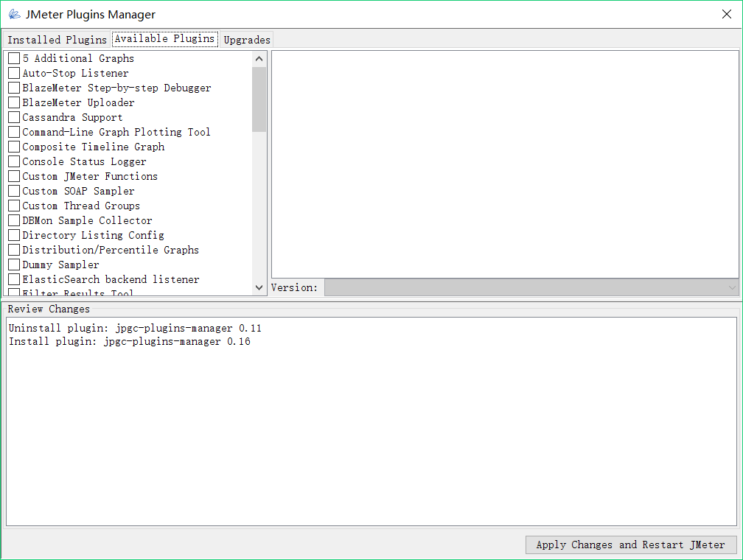Tick BlazeMeter Step-by-step Debugger checkbox

(x=14, y=88)
